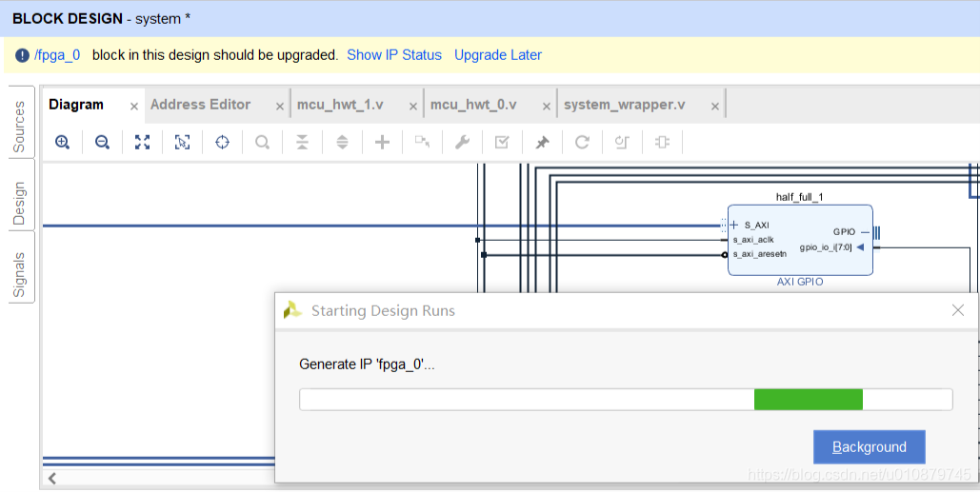Add IP with the plus icon
The width and height of the screenshot is (980, 492).
click(x=383, y=143)
